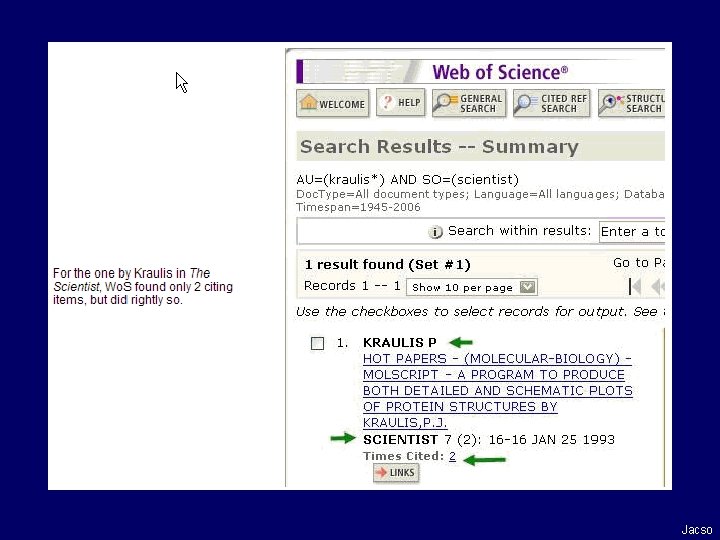720x540 pixels.
Task: Click the previous page double arrow
Action: point(658,287)
